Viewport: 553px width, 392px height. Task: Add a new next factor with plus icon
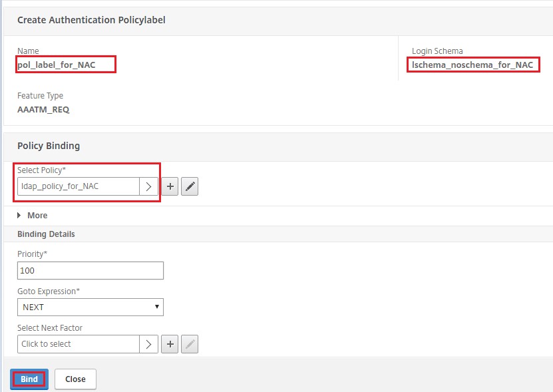point(170,344)
